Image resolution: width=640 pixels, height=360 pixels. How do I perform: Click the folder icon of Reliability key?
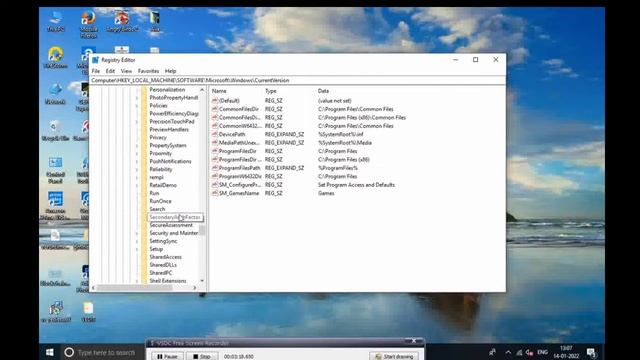(x=144, y=169)
